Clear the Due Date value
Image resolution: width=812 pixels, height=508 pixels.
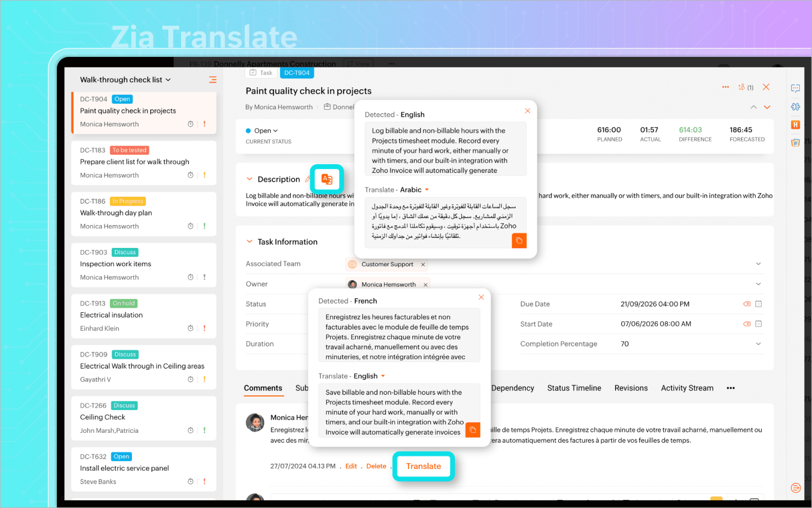click(747, 304)
